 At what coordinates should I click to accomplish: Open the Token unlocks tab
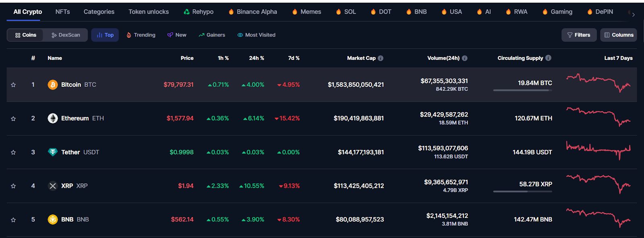tap(149, 12)
